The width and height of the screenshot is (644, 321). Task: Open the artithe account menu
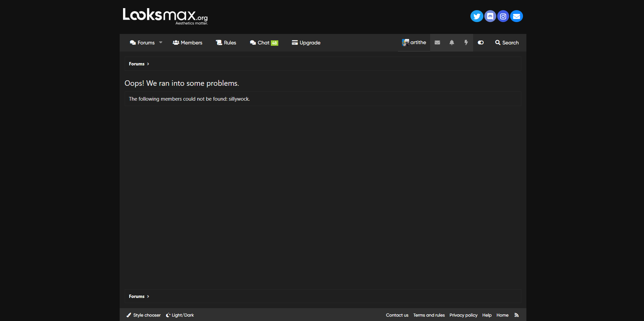click(x=414, y=43)
